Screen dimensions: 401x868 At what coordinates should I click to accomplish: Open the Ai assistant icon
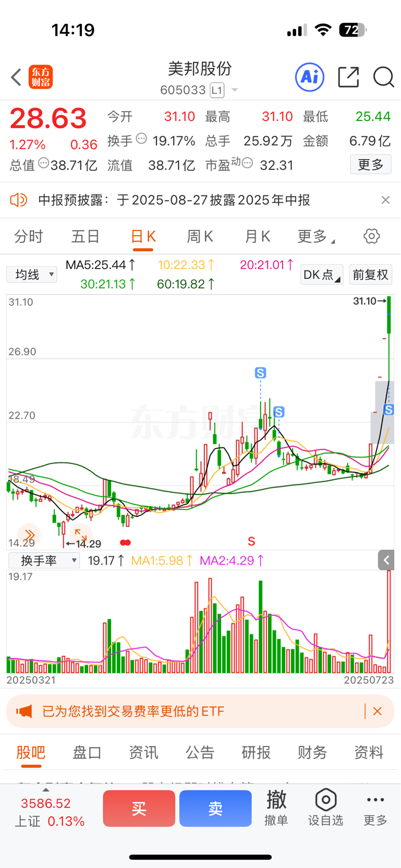click(310, 77)
